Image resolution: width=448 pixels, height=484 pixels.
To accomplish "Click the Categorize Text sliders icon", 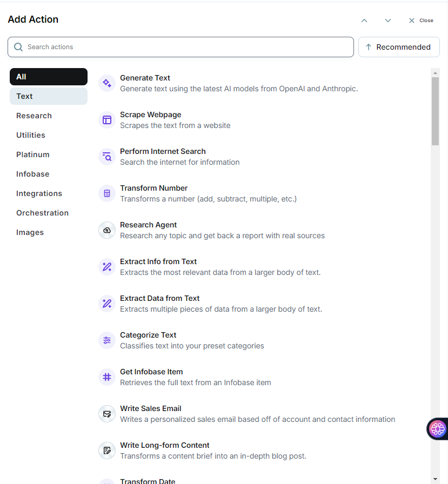I will click(107, 340).
